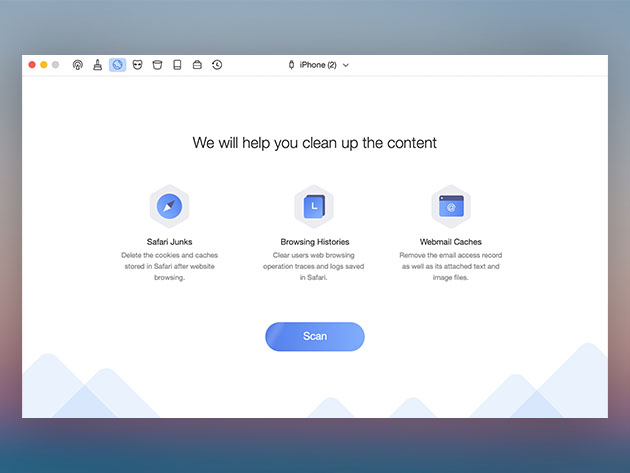Minimize the window with the yellow button

pos(44,65)
